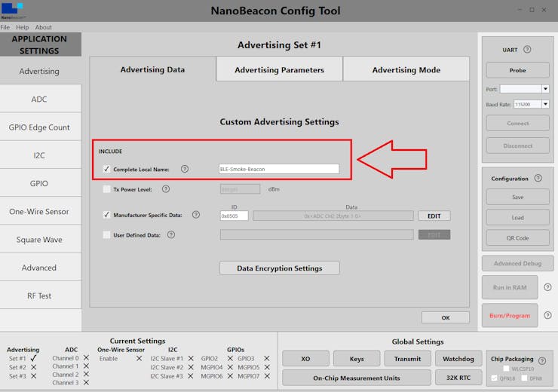Switch to Advertising Data tab
Screen dimensions: 558x392
[152, 69]
